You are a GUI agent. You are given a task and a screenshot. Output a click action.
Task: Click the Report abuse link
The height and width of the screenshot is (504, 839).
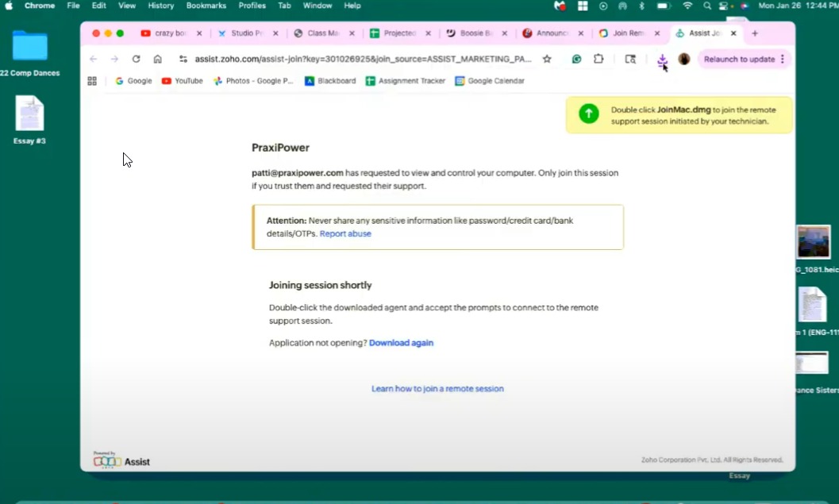point(345,234)
